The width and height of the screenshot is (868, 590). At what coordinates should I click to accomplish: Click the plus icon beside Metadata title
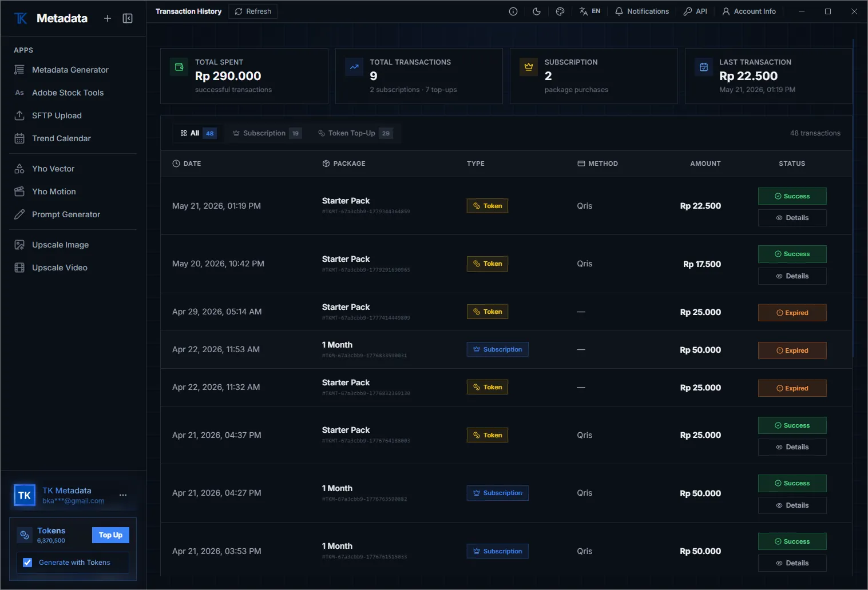[x=108, y=18]
